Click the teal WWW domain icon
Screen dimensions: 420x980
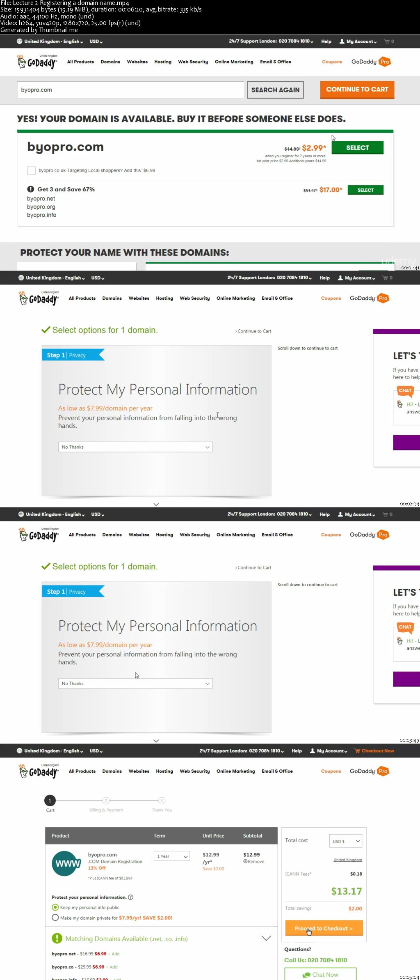66,863
